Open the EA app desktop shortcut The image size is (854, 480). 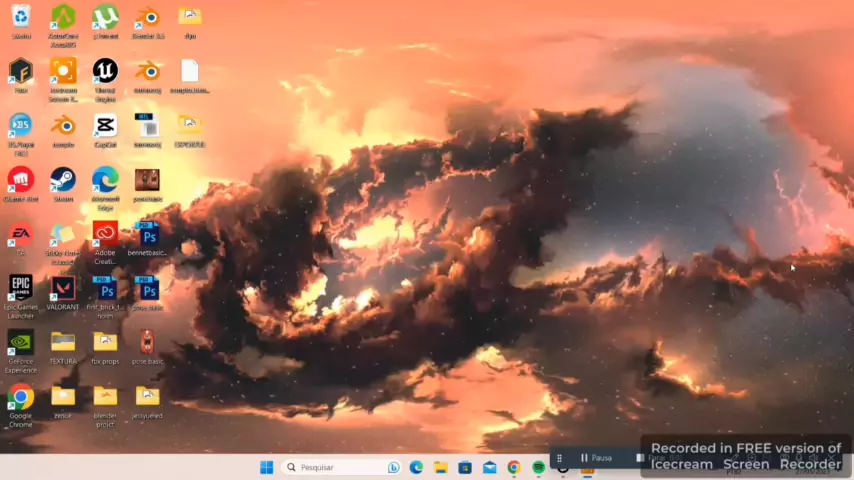point(21,239)
